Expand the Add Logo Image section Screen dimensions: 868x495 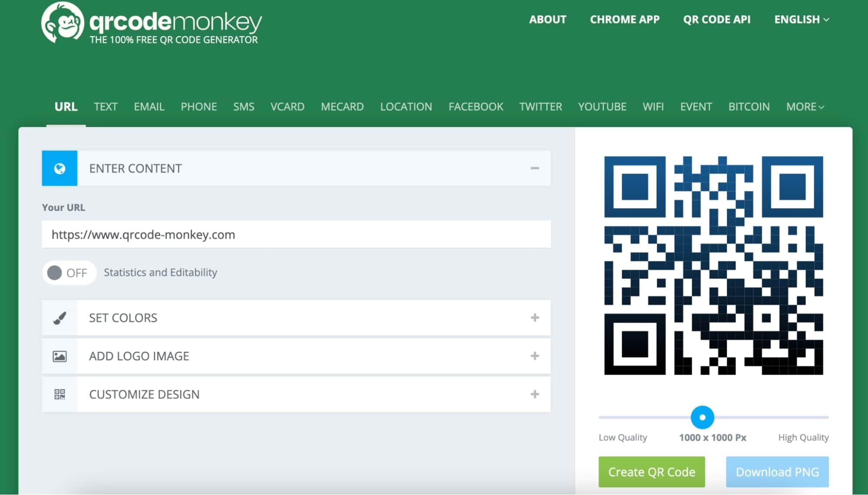(x=534, y=356)
